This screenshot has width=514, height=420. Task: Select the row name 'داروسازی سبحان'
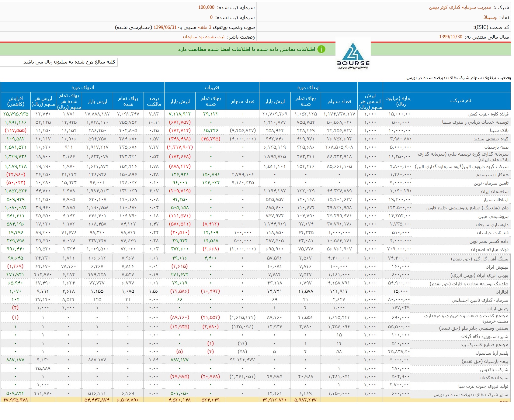click(492, 225)
